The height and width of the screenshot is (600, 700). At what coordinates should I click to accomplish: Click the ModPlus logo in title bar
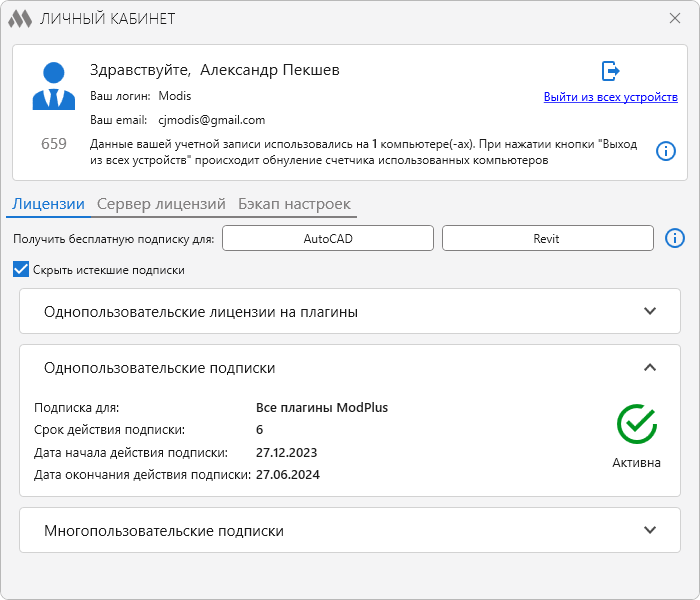(x=19, y=18)
